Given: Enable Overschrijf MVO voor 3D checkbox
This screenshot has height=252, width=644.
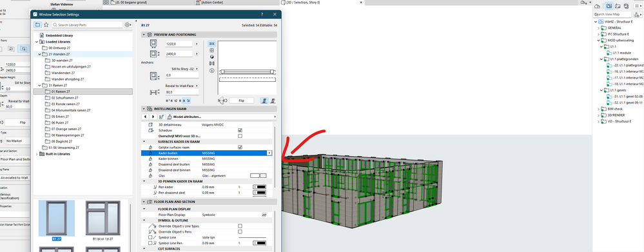Looking at the screenshot, I should click(240, 136).
